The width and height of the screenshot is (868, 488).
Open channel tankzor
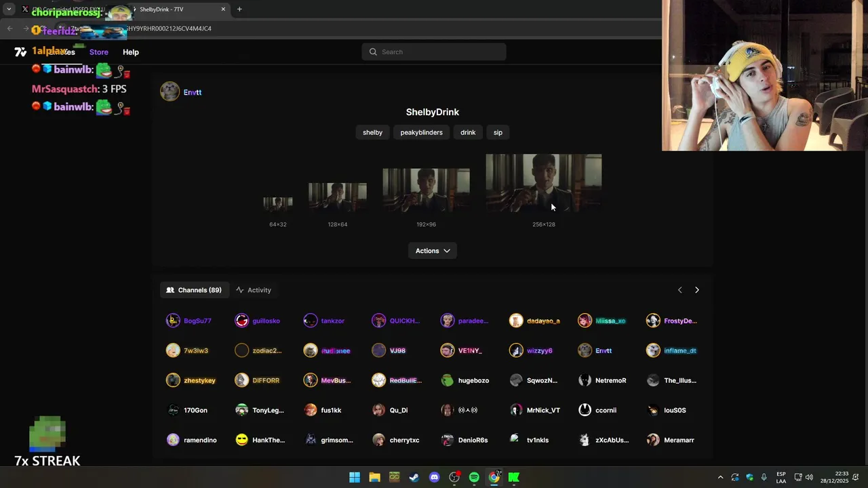(323, 321)
